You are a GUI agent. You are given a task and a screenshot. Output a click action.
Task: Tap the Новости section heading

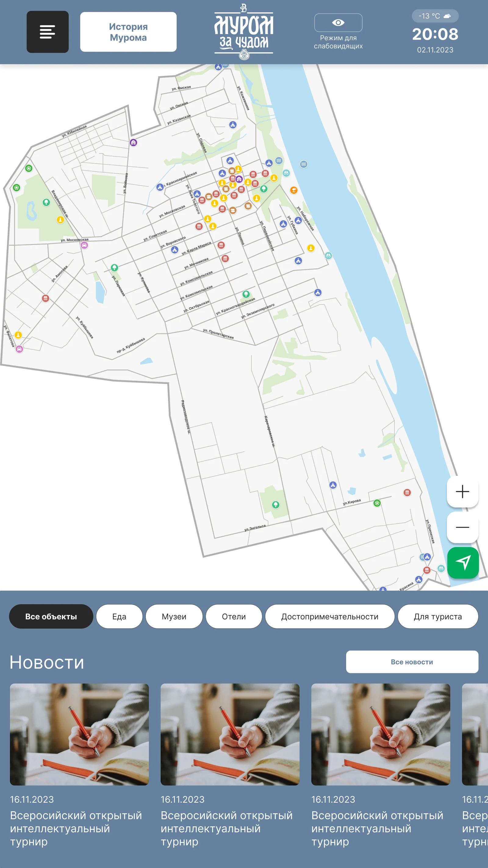click(47, 662)
